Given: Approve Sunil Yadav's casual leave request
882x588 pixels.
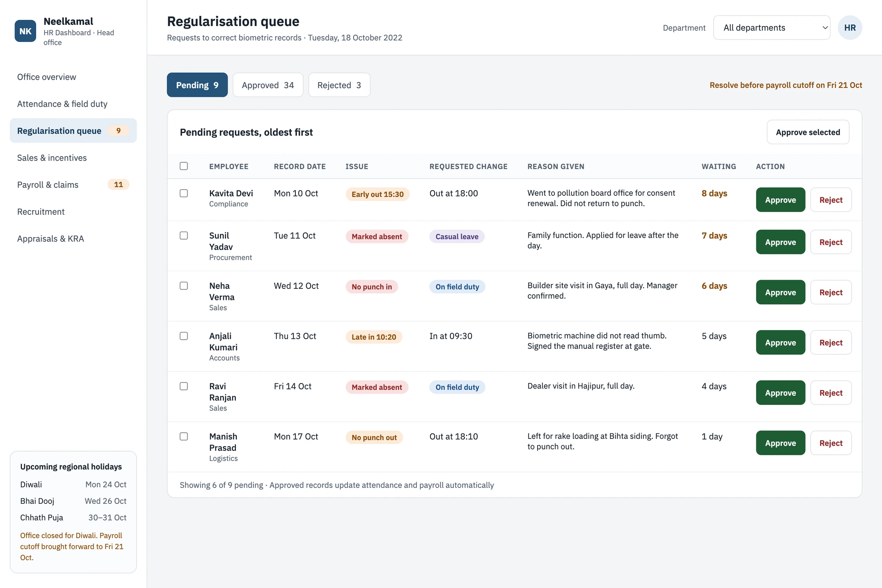Looking at the screenshot, I should click(781, 242).
